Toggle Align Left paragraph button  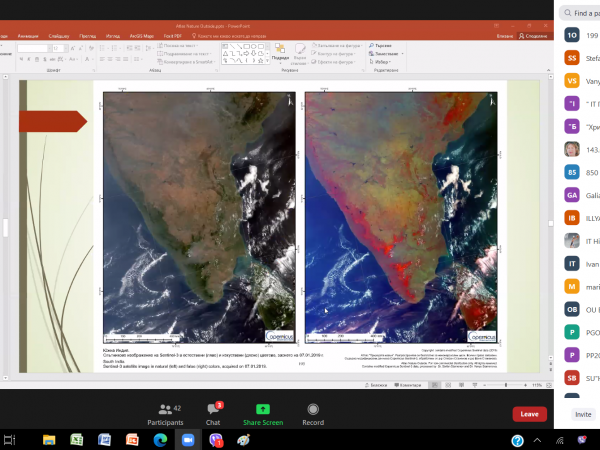point(102,59)
